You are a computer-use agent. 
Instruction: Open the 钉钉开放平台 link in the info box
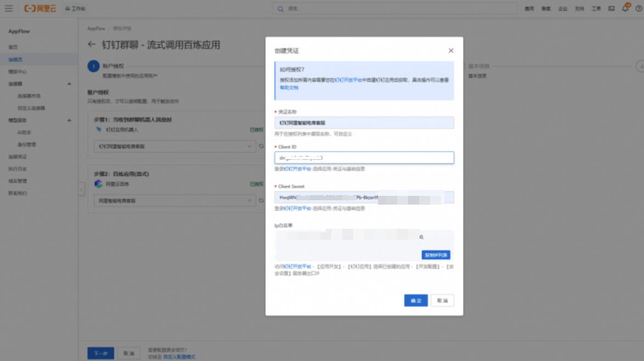348,80
